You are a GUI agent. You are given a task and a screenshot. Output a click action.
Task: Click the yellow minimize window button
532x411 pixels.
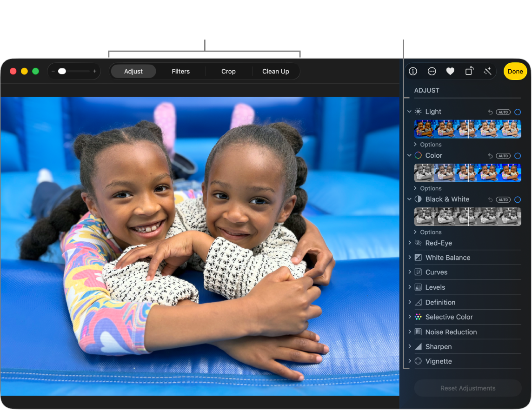(x=25, y=71)
